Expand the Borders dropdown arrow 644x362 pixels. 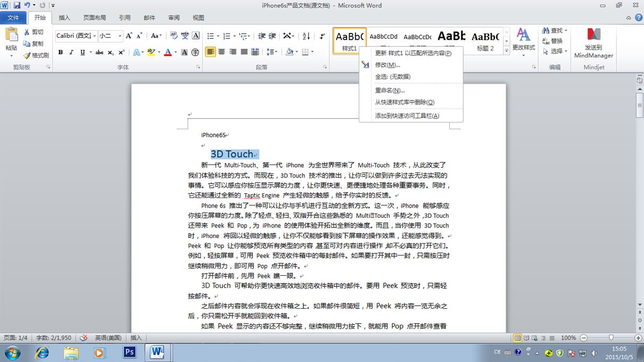pos(312,52)
